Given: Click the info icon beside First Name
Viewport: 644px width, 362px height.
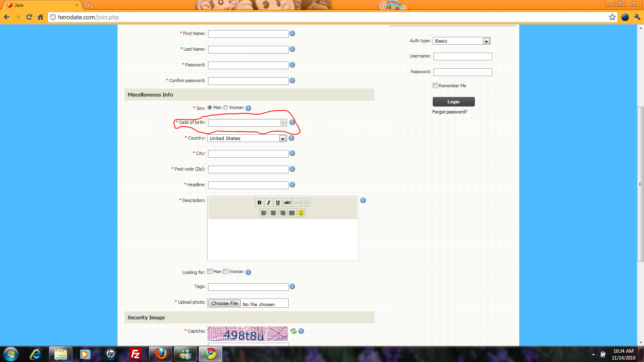Looking at the screenshot, I should [x=292, y=33].
